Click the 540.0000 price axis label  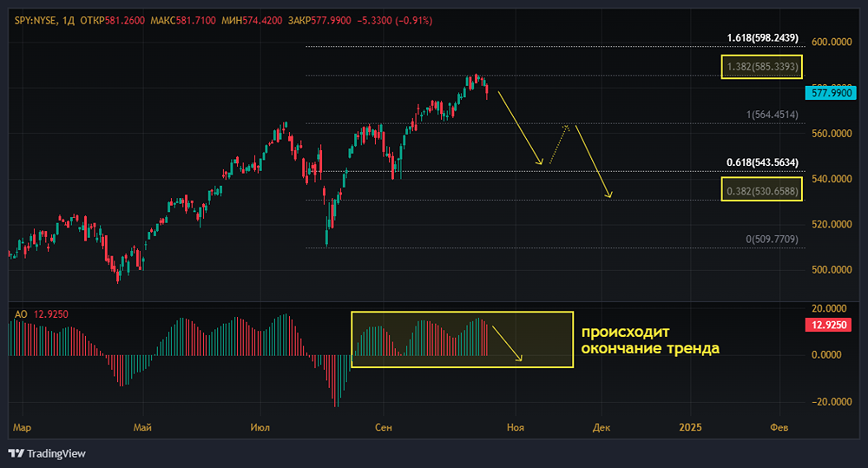tap(832, 179)
